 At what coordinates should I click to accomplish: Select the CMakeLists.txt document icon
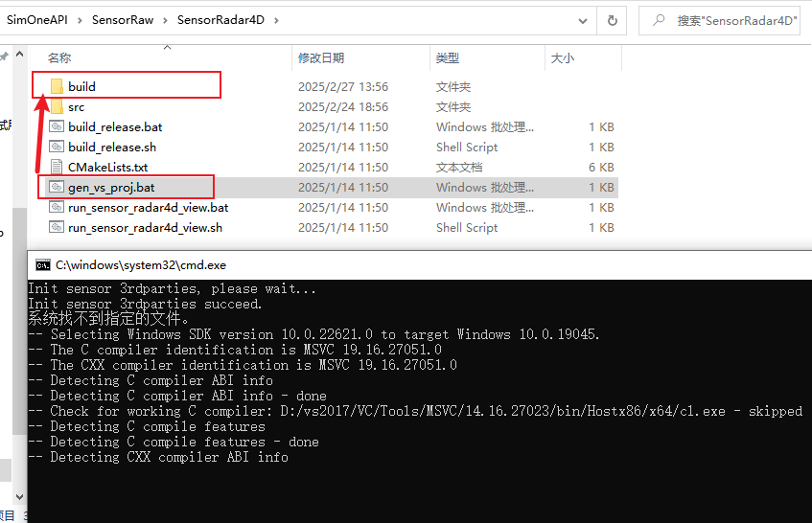pyautogui.click(x=57, y=167)
